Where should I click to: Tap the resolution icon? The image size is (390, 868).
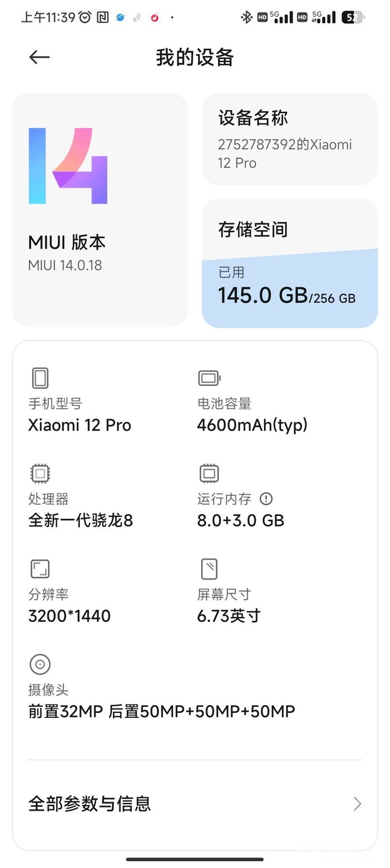[x=40, y=569]
